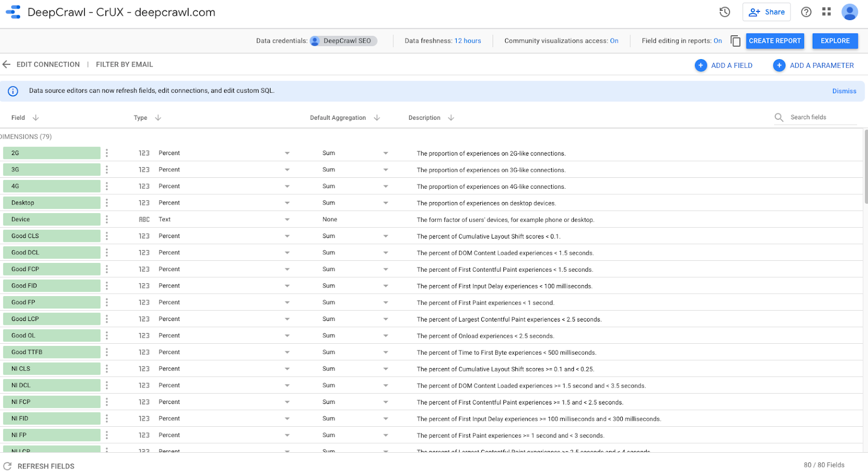Screen dimensions: 868x475
Task: Click the refresh fields circular arrow icon
Action: [x=7, y=466]
